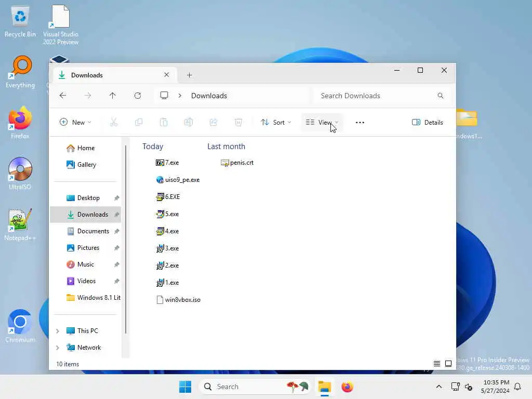This screenshot has width=532, height=399.
Task: Open UltraISO desktop shortcut
Action: (20, 174)
